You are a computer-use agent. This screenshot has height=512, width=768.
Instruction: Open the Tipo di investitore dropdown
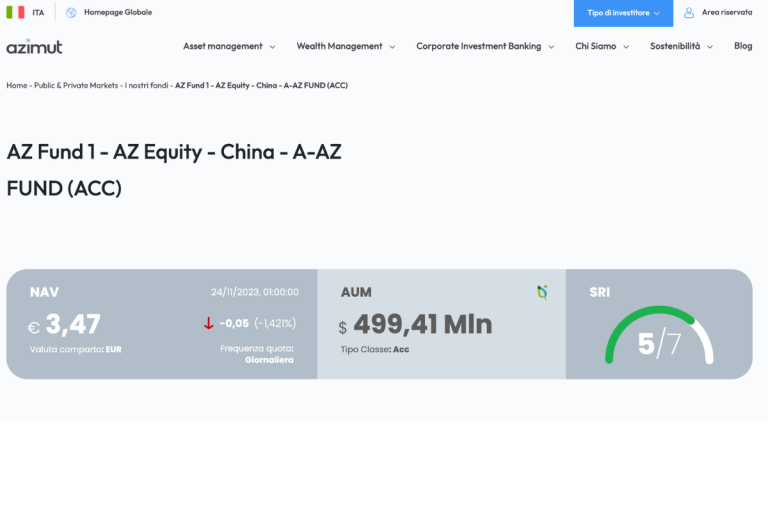coord(623,13)
